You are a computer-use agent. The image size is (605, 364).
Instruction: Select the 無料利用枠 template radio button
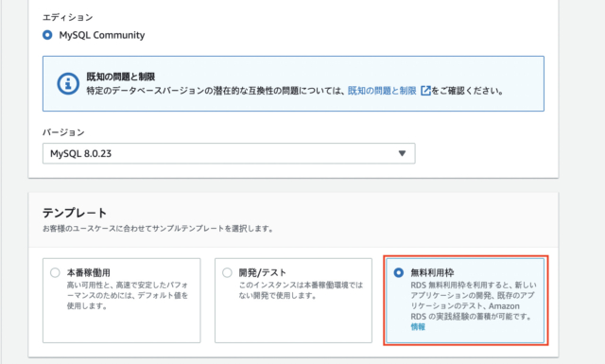399,272
